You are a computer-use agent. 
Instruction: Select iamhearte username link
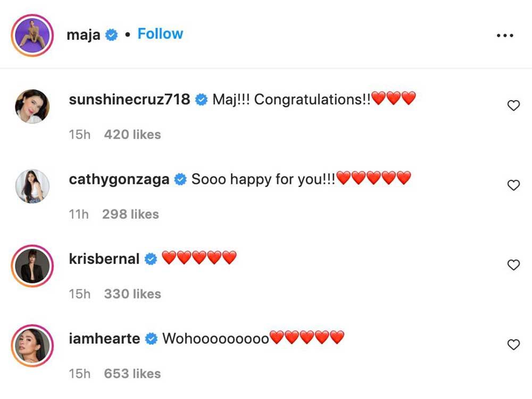(105, 338)
